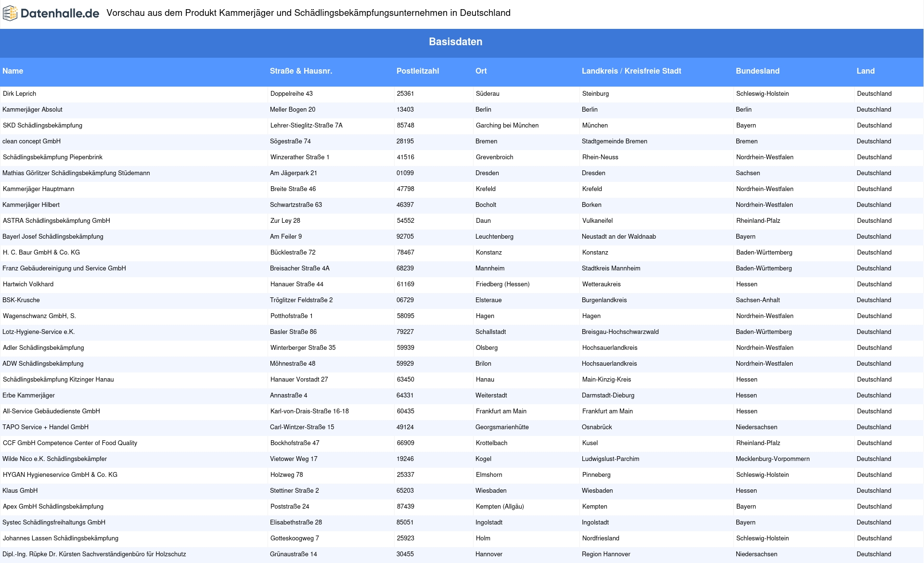The width and height of the screenshot is (924, 563).
Task: Click the clean concept GmbH entry
Action: (31, 141)
